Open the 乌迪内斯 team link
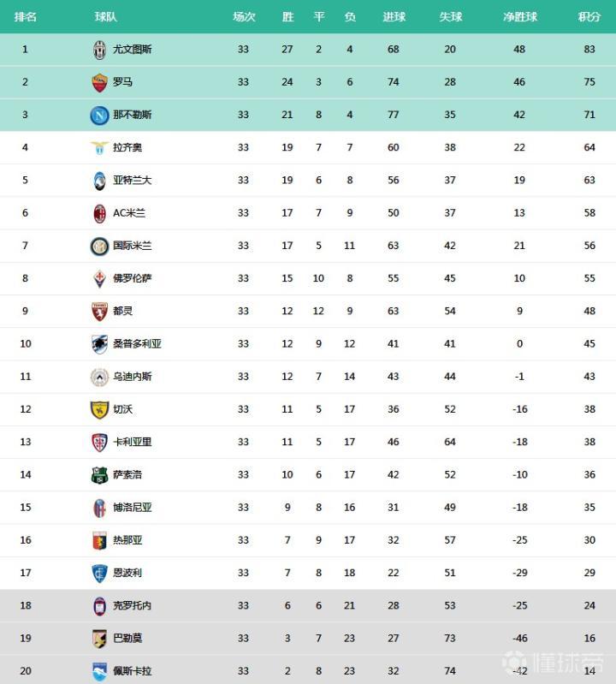 [x=132, y=377]
